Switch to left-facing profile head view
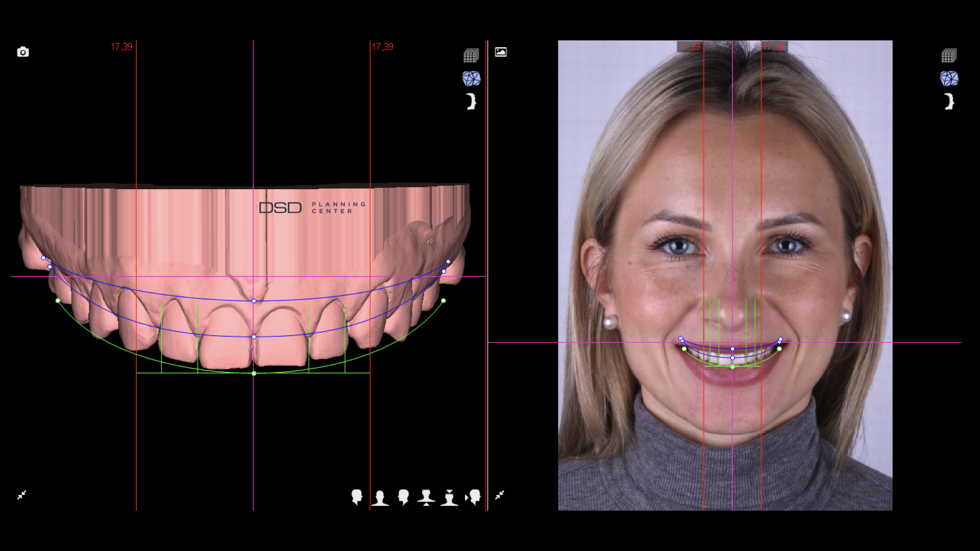Image resolution: width=980 pixels, height=551 pixels. click(x=403, y=497)
